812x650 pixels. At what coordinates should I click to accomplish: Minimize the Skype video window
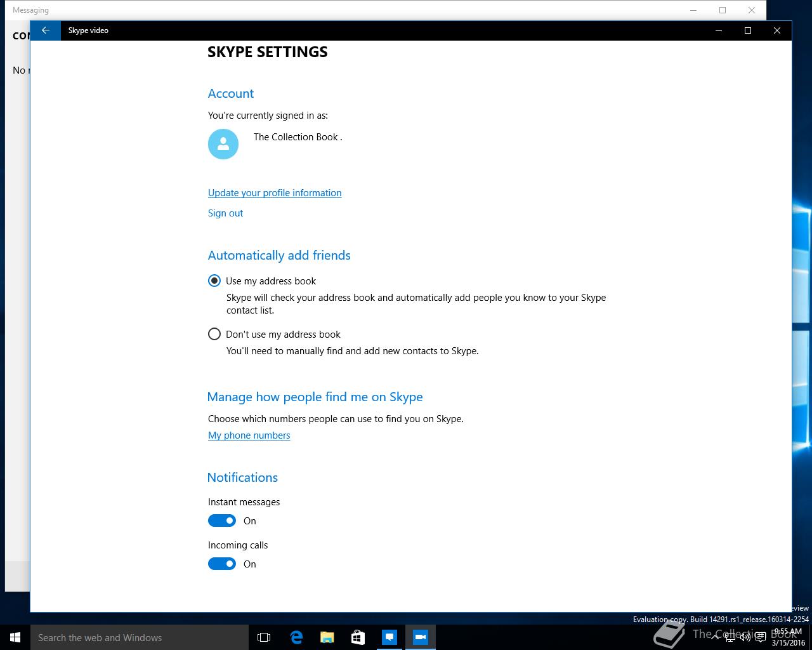pyautogui.click(x=719, y=30)
